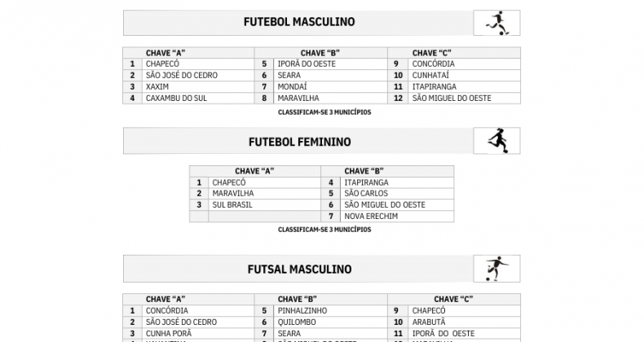Click IPORÃ DO OESTE in Futebol Masculino Chave B
The height and width of the screenshot is (342, 644).
coord(307,64)
